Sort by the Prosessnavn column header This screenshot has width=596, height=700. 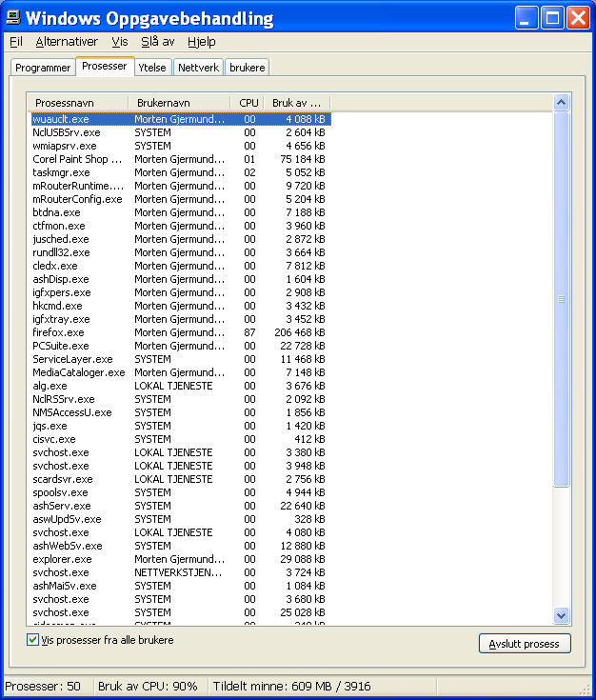[x=77, y=103]
